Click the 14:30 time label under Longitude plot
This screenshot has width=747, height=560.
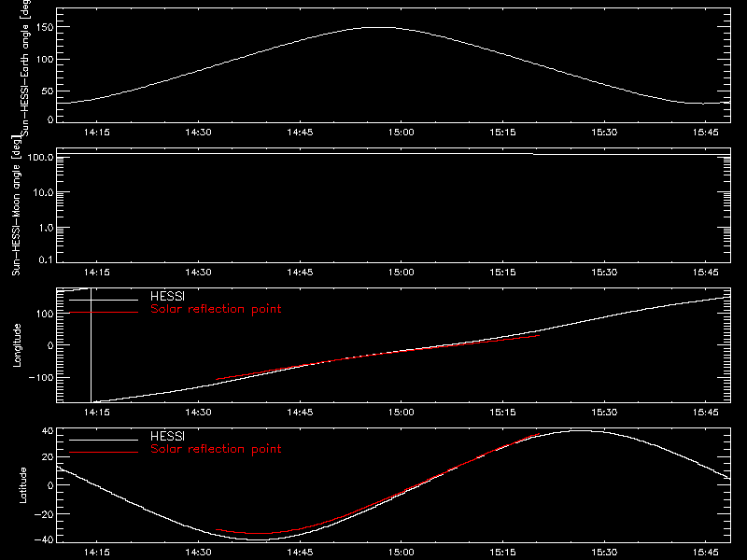tap(198, 413)
